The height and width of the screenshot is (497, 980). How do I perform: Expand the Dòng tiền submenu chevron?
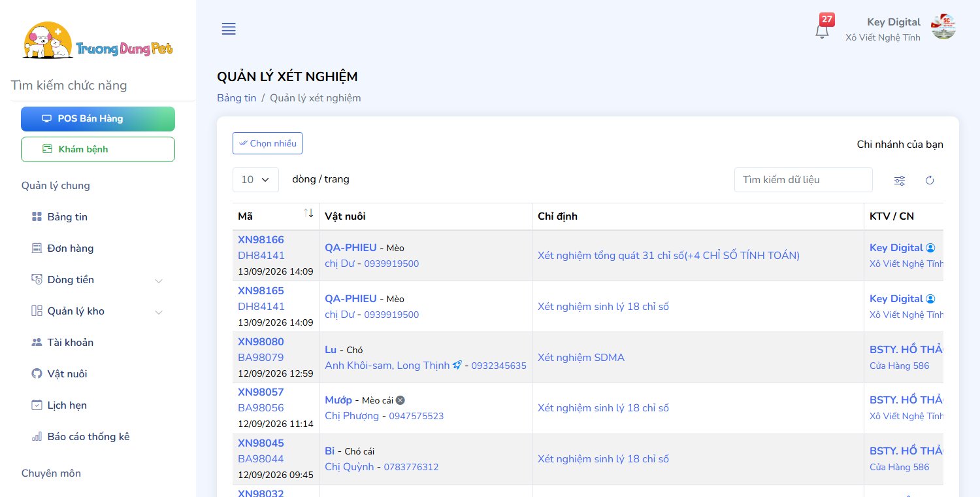click(x=158, y=281)
